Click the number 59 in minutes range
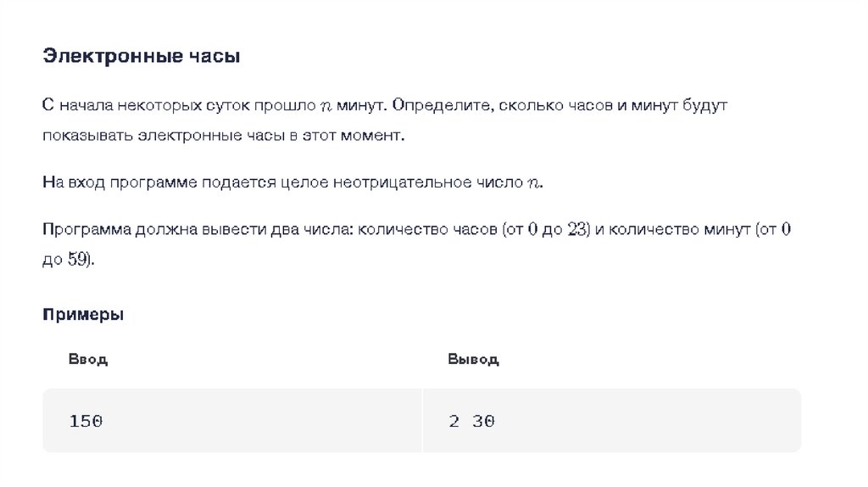Screen dimensions: 868x487 click(77, 259)
